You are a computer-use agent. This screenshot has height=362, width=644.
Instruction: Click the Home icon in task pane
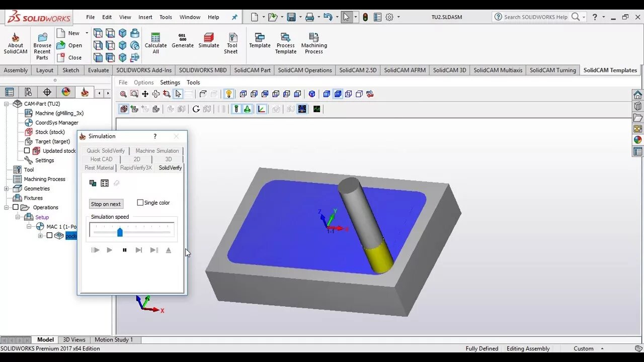(x=638, y=95)
